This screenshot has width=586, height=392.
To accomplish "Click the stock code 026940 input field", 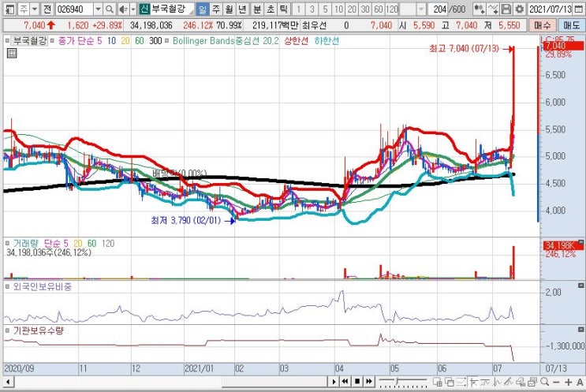I will coord(75,9).
